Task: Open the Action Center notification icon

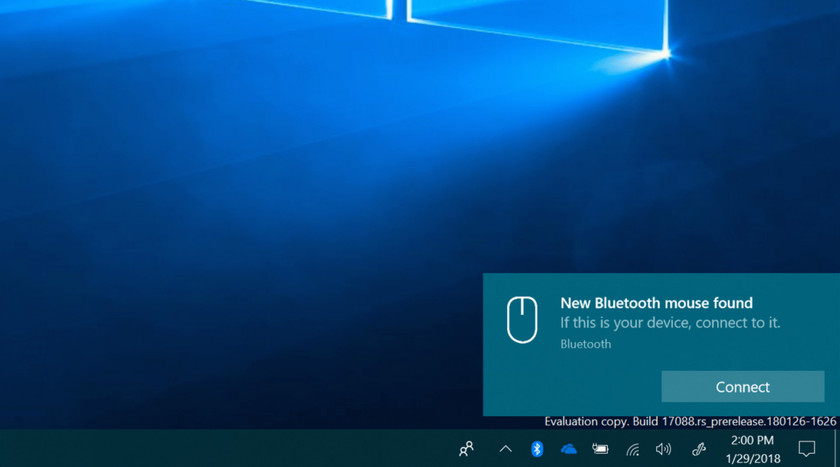Action: (x=807, y=449)
